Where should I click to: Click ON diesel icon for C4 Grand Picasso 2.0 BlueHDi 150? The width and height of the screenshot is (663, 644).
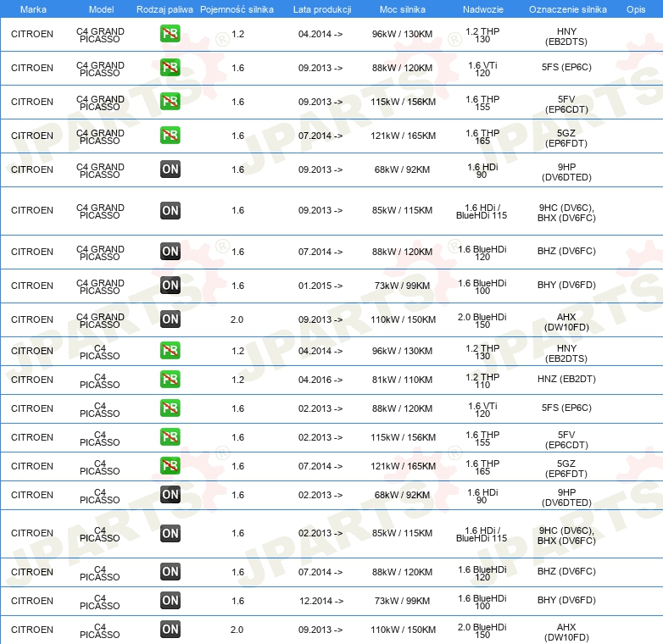point(170,319)
